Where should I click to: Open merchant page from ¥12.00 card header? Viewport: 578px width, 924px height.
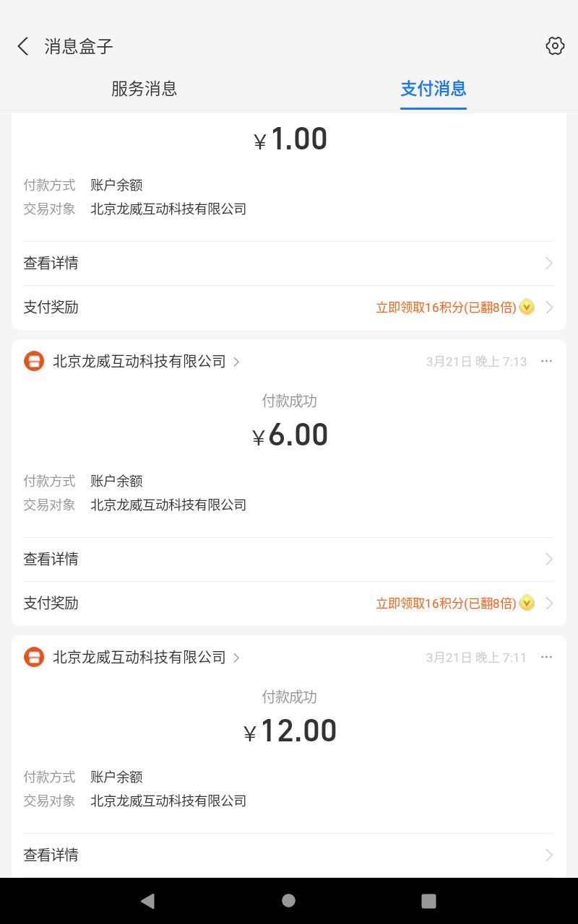pyautogui.click(x=144, y=657)
